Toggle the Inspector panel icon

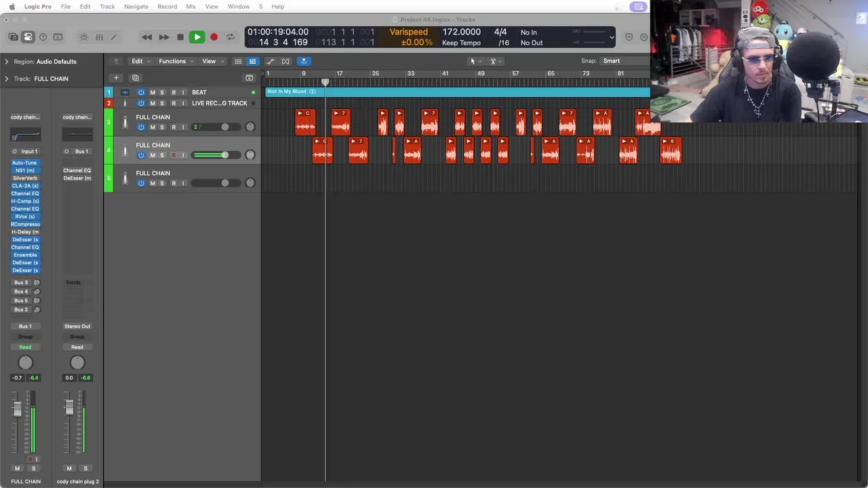pos(28,37)
